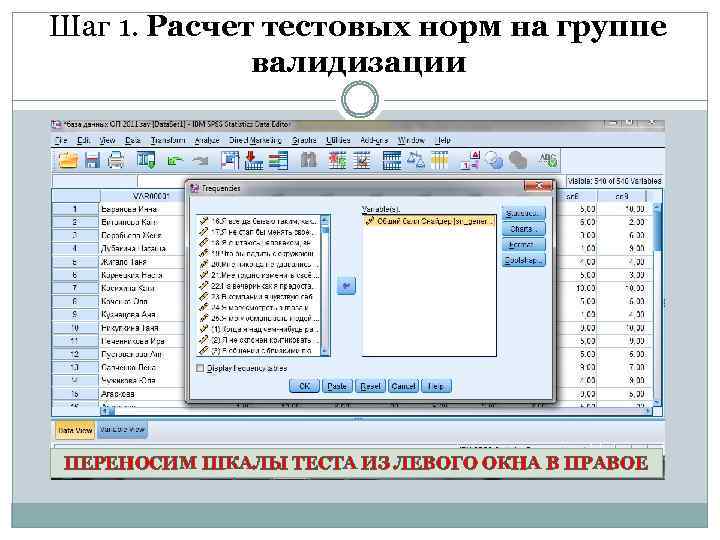The image size is (720, 540).
Task: Click scroll-up arrow of the source variable list
Action: 326,220
